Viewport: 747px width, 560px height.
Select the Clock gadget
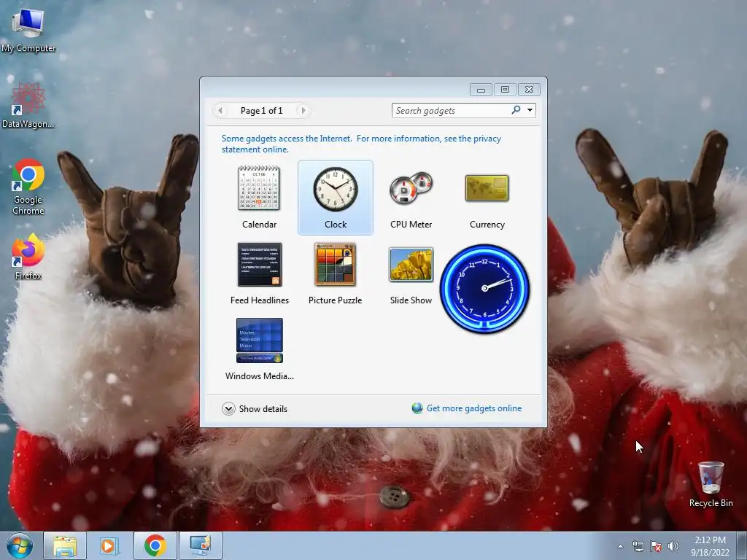tap(336, 197)
